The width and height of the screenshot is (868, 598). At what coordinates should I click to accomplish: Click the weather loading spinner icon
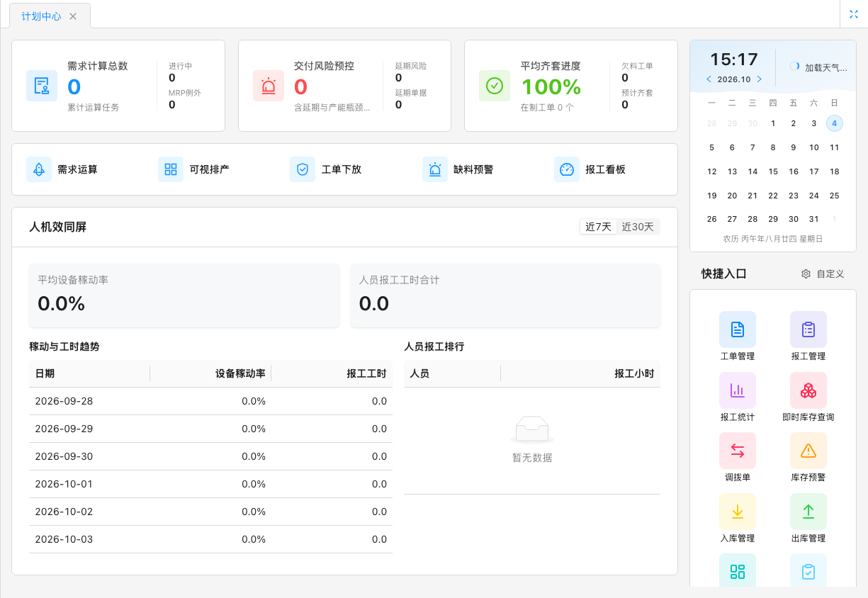tap(794, 66)
